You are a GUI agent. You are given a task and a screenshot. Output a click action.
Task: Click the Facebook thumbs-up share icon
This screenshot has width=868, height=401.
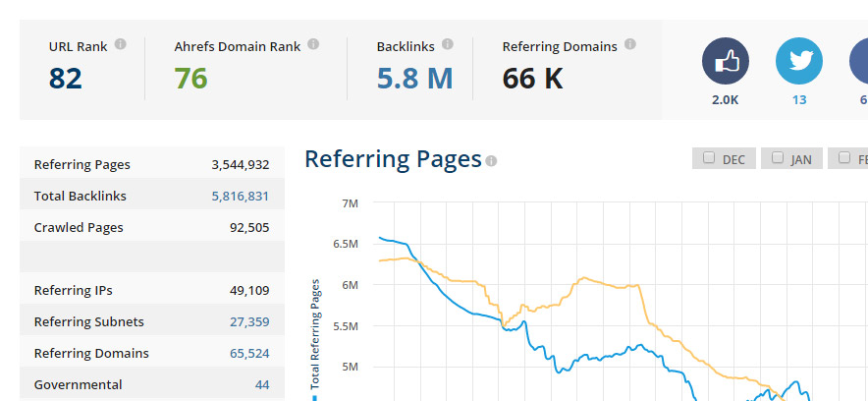click(725, 63)
